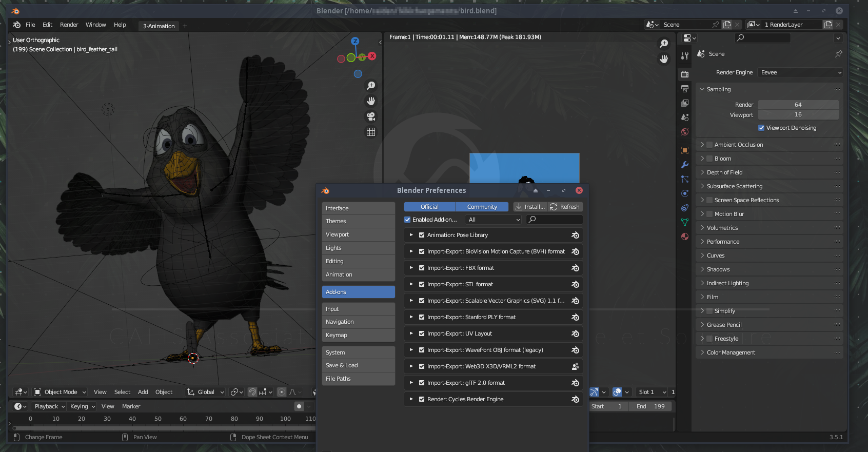
Task: Click the pan hand icon in render view
Action: tap(664, 59)
